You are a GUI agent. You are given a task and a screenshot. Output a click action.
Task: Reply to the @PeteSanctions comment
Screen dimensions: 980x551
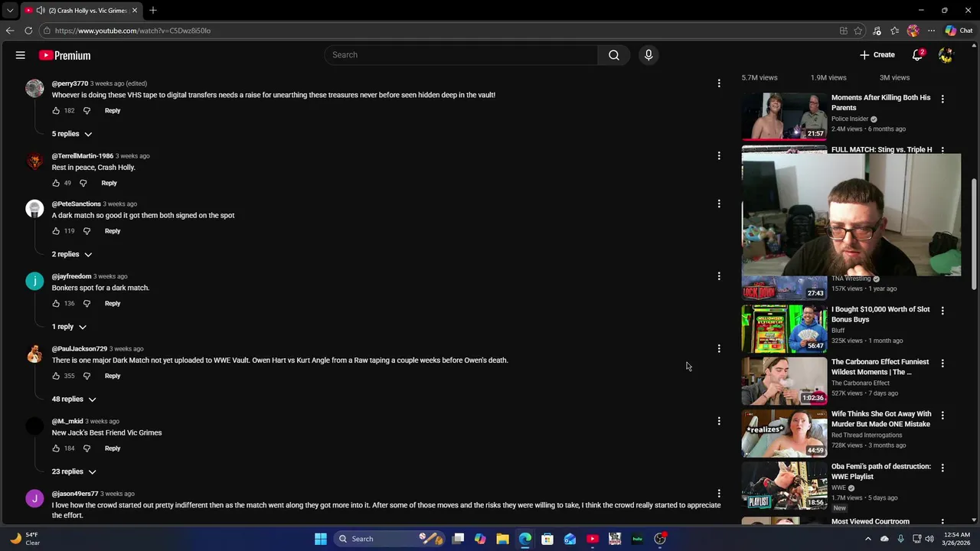[113, 231]
